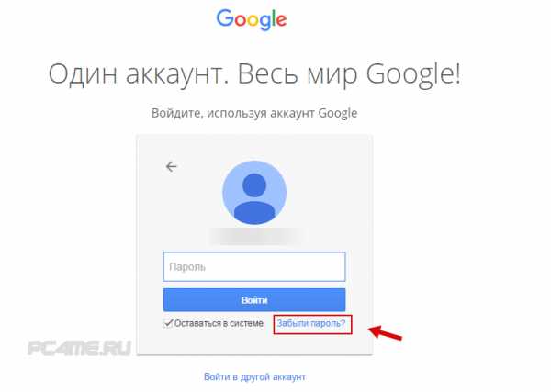Image resolution: width=551 pixels, height=392 pixels.
Task: Click the word Весь in heading
Action: pos(268,74)
